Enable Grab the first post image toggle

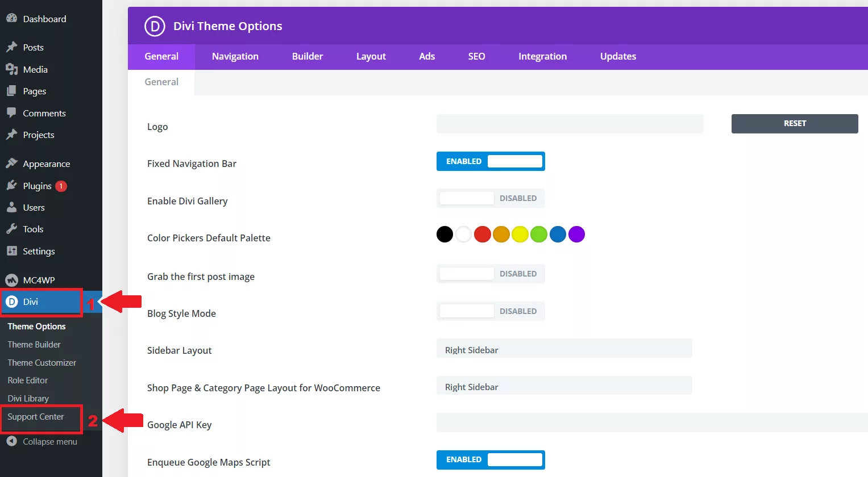pos(491,274)
